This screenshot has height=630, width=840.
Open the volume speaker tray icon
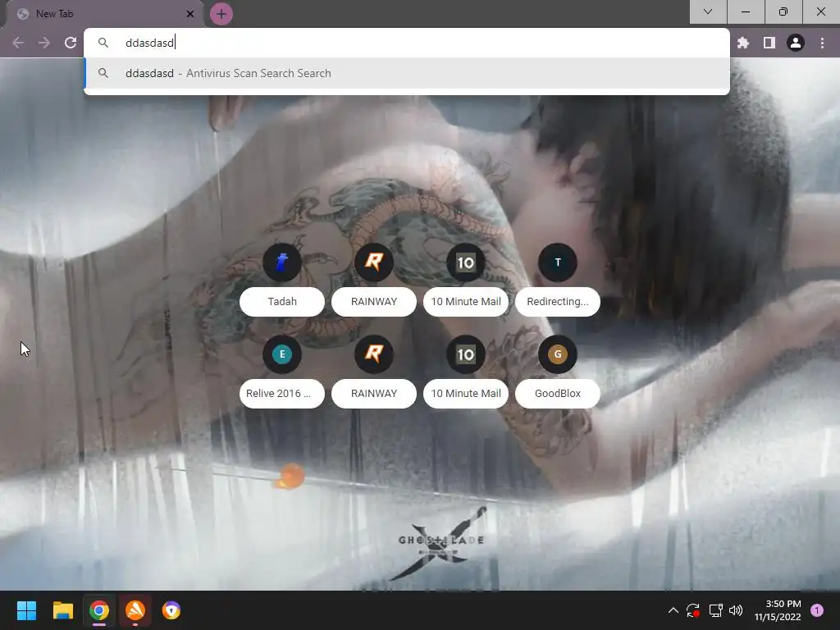tap(736, 610)
